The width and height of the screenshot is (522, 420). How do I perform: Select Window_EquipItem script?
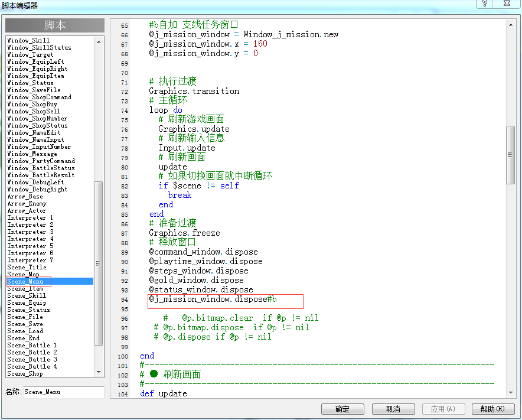click(35, 76)
